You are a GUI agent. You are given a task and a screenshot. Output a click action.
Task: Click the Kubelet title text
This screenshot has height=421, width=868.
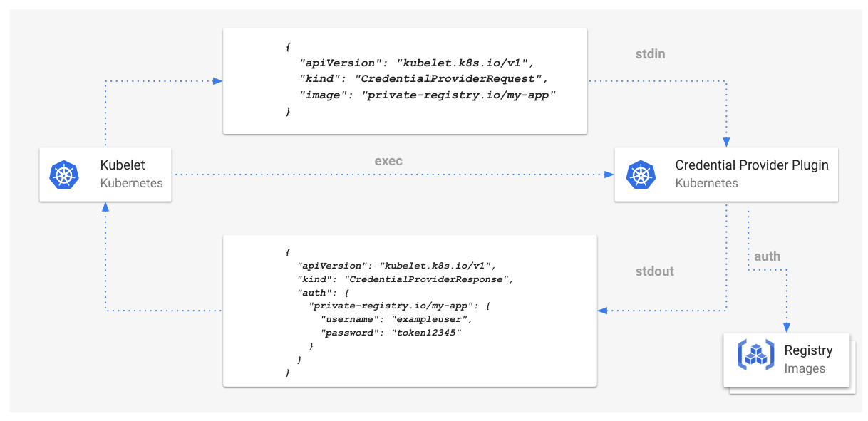123,165
